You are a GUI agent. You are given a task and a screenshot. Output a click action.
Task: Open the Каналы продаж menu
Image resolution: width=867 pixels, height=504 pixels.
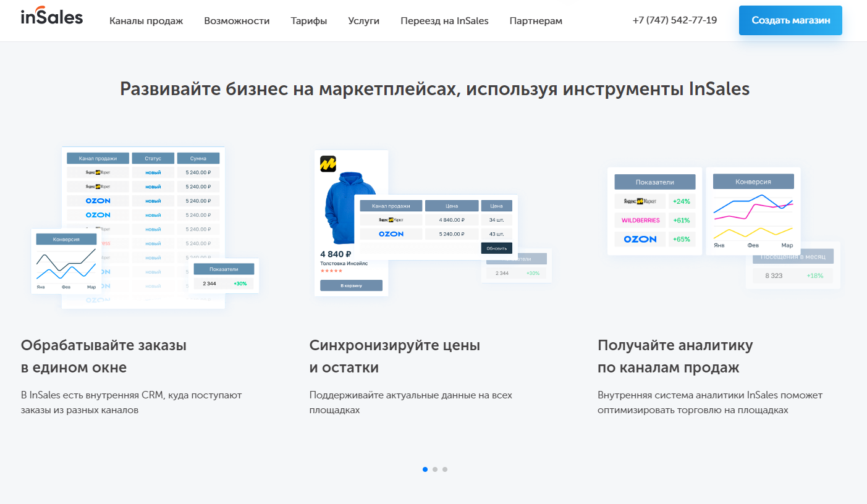(146, 21)
